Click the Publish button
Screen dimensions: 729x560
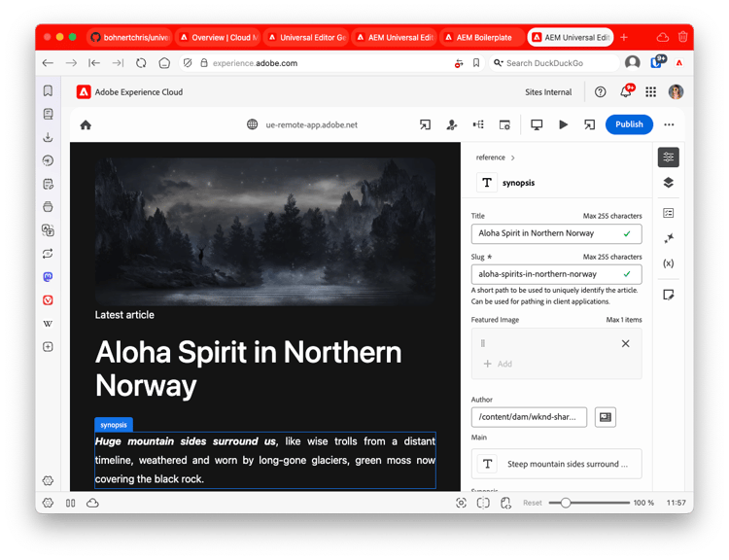pyautogui.click(x=629, y=124)
